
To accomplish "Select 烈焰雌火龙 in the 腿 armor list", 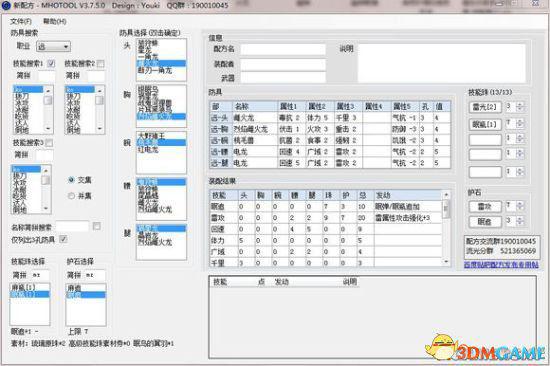I will (155, 242).
